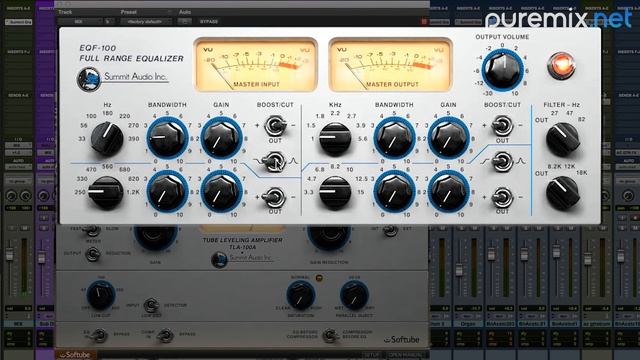Click the Setup button in the bottom bar
The image size is (640, 360).
[x=372, y=355]
